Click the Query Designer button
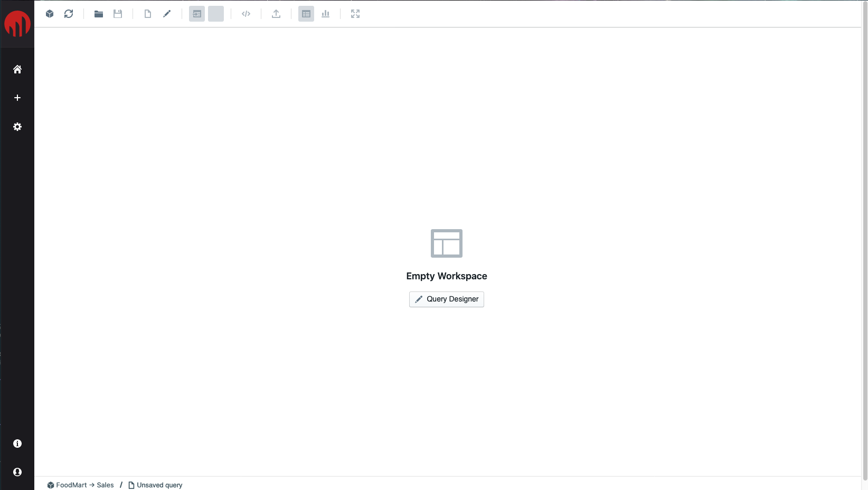Image resolution: width=868 pixels, height=490 pixels. click(x=447, y=299)
